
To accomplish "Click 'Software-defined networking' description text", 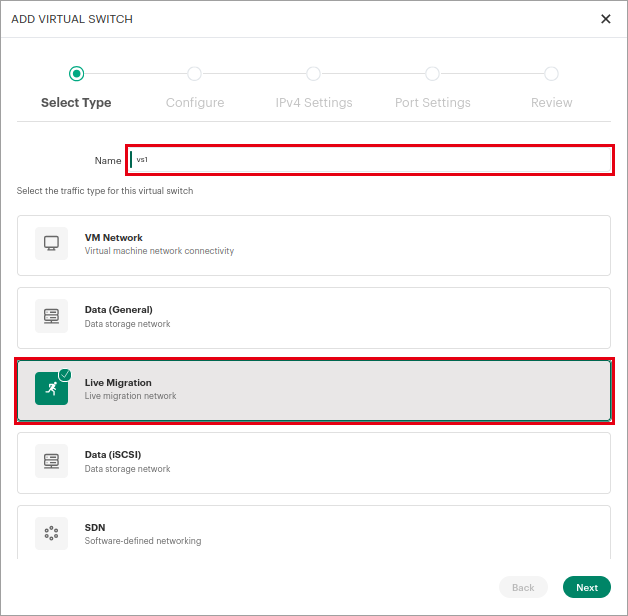I will [x=143, y=541].
